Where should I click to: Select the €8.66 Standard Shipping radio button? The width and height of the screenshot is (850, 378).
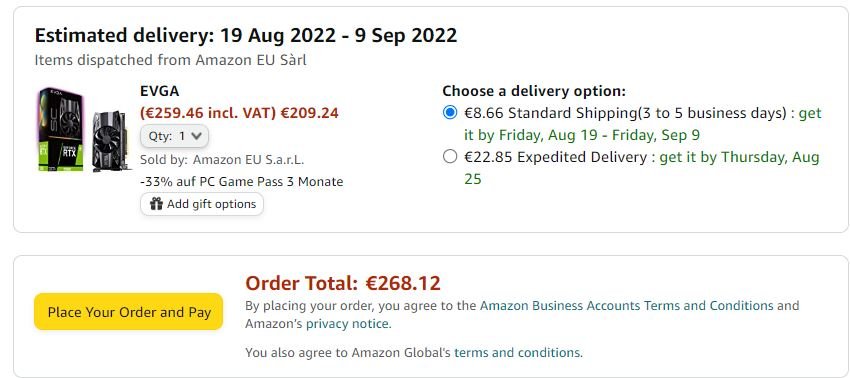(450, 113)
